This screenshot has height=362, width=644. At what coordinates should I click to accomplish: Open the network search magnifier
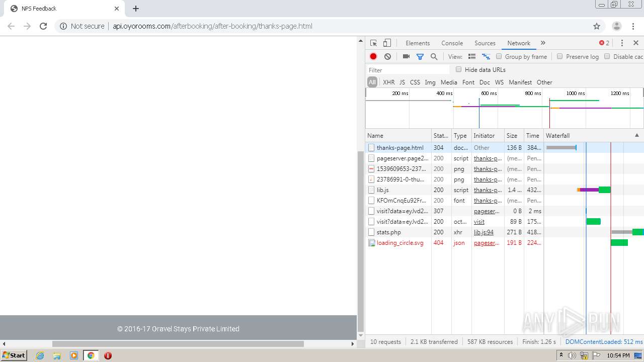pyautogui.click(x=434, y=57)
